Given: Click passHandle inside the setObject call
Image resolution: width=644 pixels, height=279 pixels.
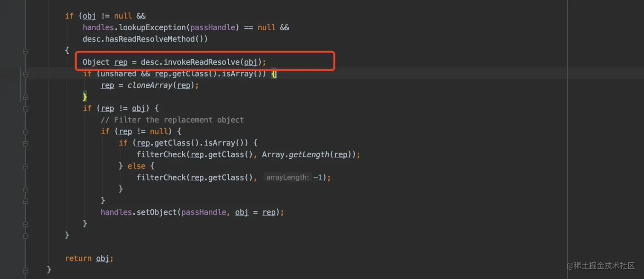Looking at the screenshot, I should (x=204, y=212).
